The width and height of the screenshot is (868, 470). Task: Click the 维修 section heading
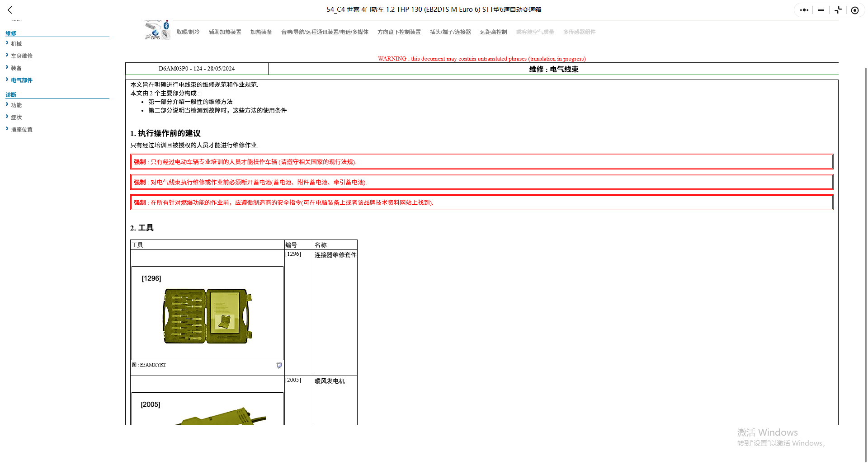tap(11, 33)
